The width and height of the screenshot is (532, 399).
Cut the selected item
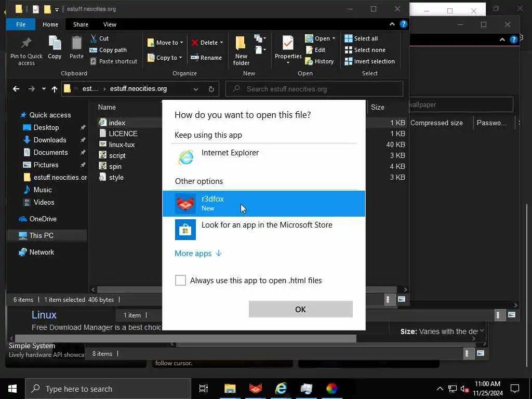point(99,38)
